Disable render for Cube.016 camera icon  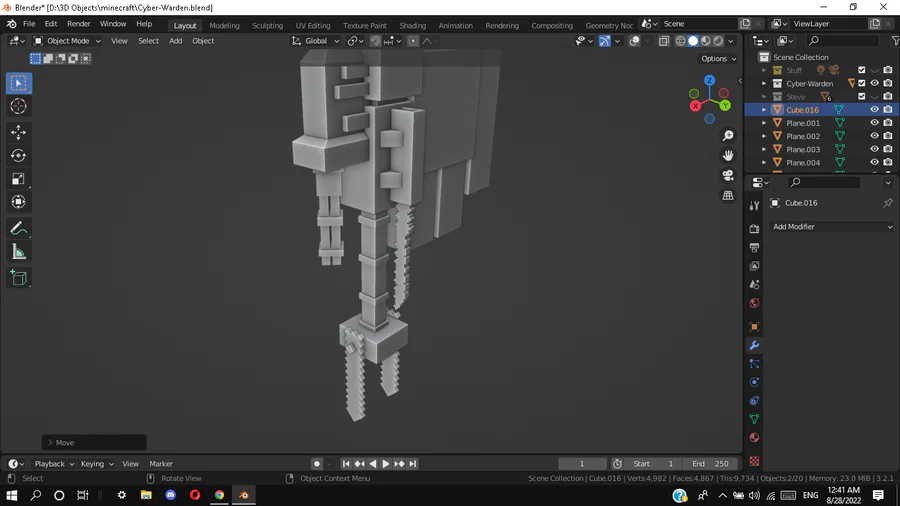888,110
